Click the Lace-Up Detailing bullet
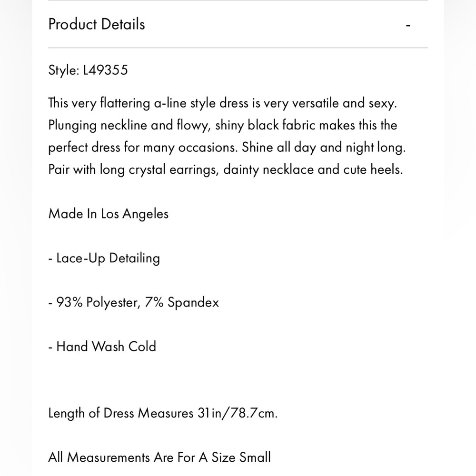This screenshot has width=476, height=476. click(x=104, y=258)
